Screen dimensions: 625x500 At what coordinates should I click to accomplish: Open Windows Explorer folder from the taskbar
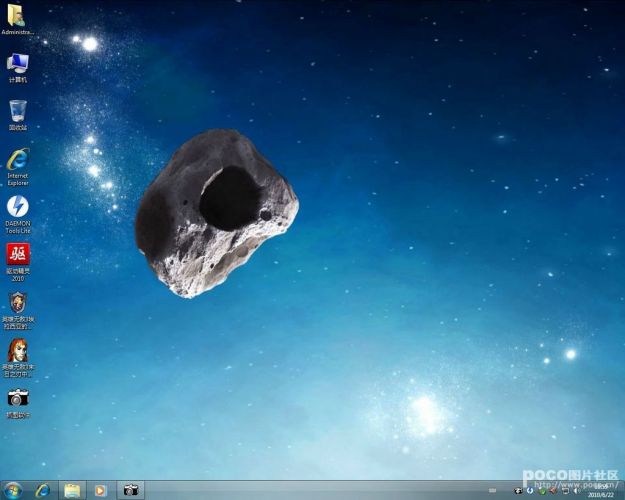tap(72, 490)
